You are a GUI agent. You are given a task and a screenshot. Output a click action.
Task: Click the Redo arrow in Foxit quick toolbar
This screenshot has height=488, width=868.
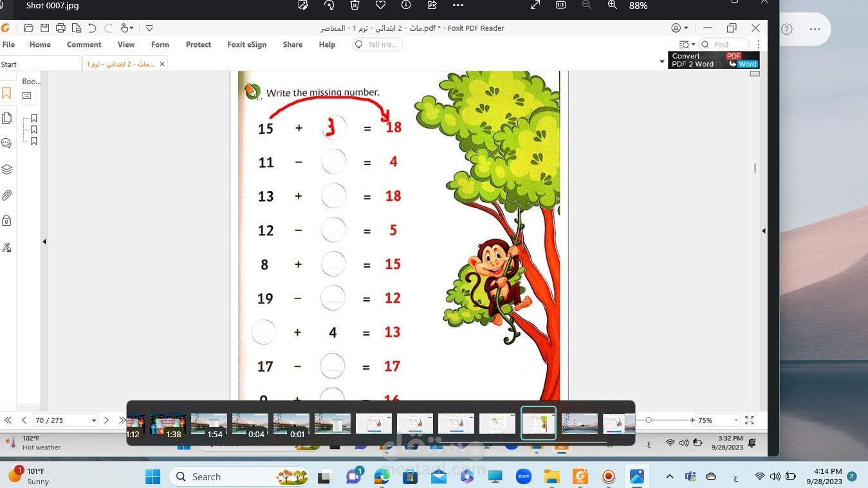point(108,28)
